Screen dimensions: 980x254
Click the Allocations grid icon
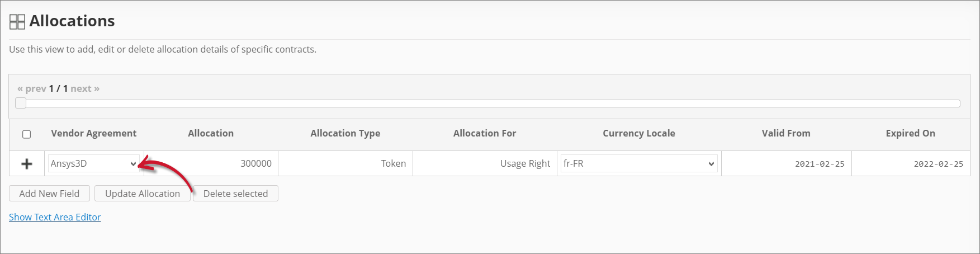click(x=17, y=22)
